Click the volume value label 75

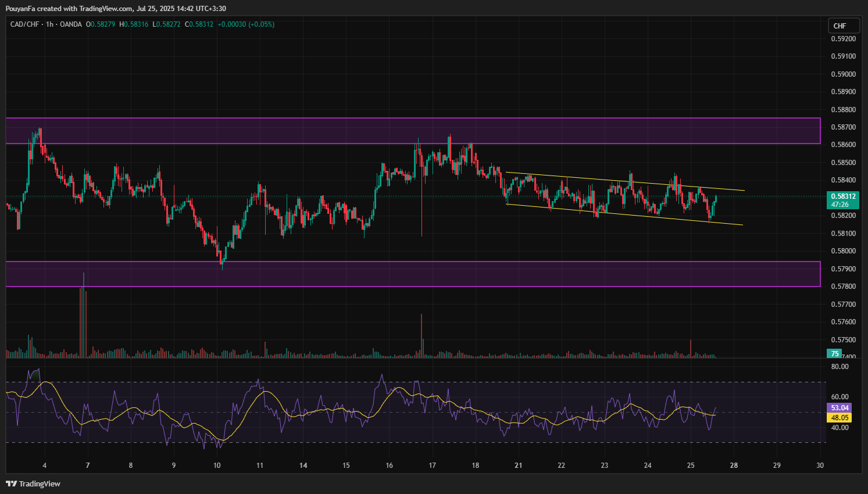pyautogui.click(x=835, y=353)
